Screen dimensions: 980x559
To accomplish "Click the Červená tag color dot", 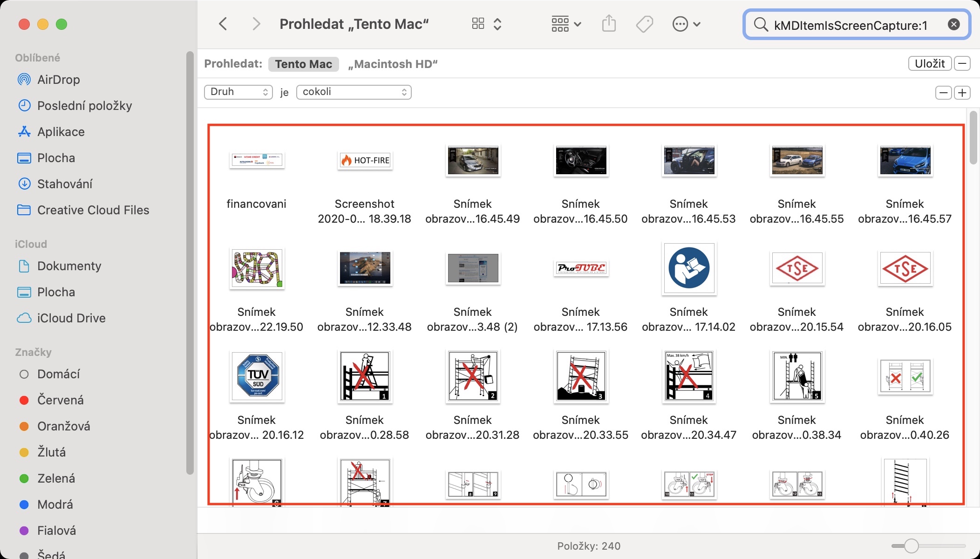I will (24, 400).
